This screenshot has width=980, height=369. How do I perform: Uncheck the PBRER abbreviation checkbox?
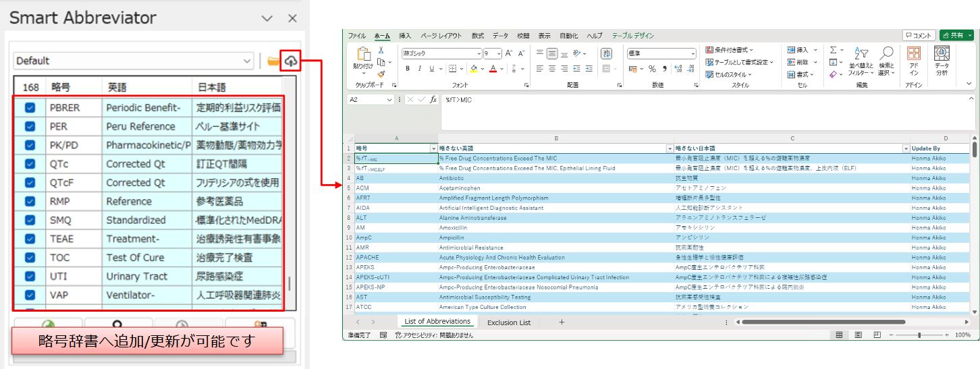pos(30,107)
